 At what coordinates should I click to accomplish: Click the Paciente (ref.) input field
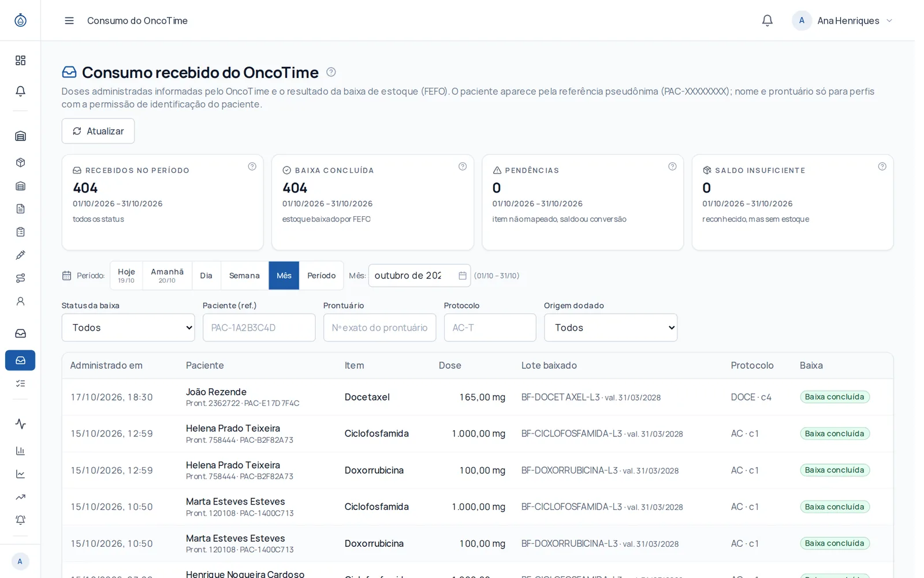point(259,328)
